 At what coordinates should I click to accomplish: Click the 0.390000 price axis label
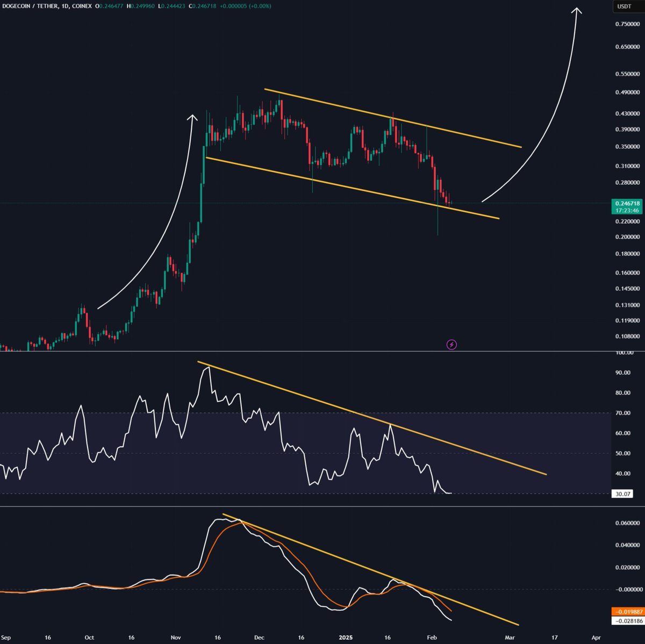pyautogui.click(x=628, y=130)
